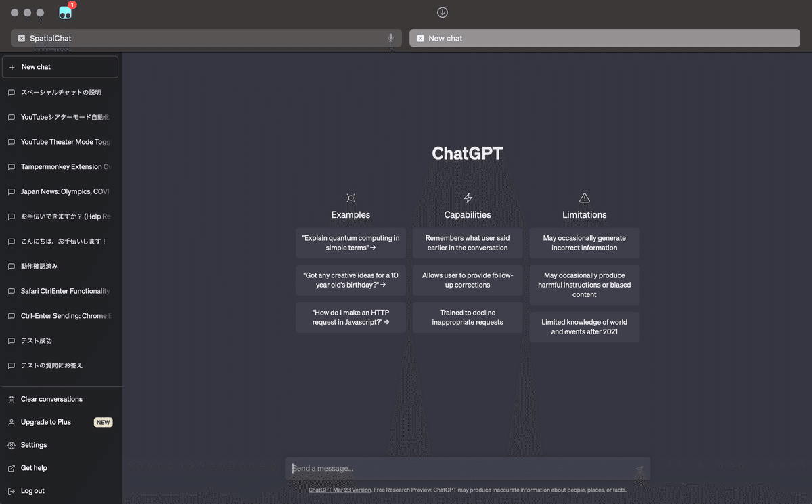
Task: Open conversation テストの質問にお答え
Action: 61,365
